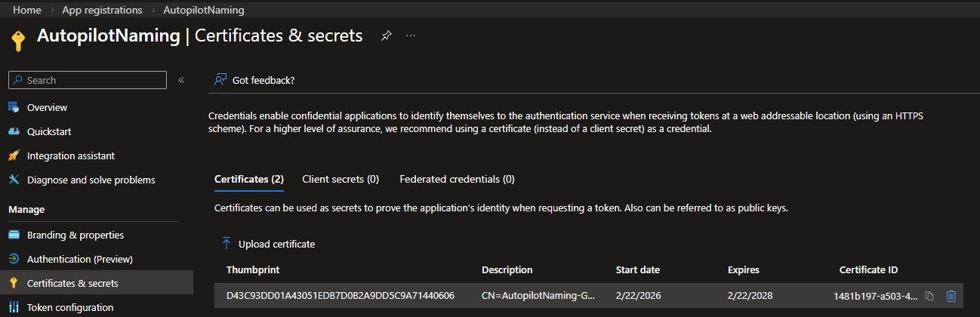This screenshot has height=317, width=980.
Task: Open Quickstart in left navigation
Action: pyautogui.click(x=49, y=131)
